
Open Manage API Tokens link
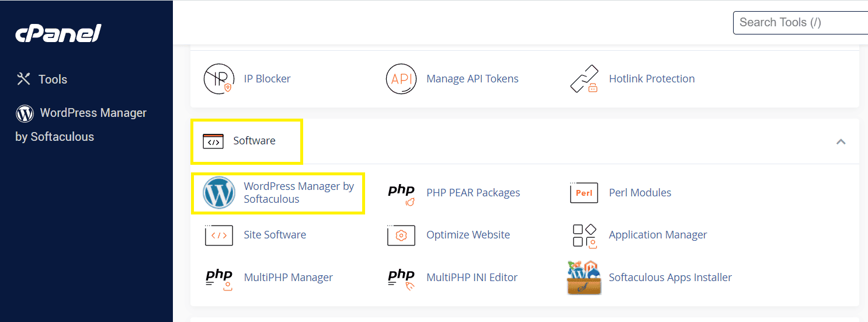coord(472,79)
